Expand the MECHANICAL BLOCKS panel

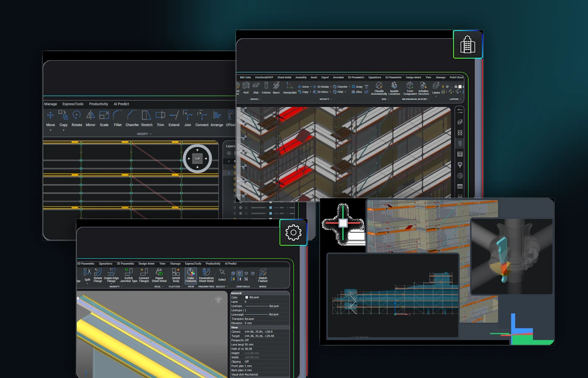coord(415,99)
